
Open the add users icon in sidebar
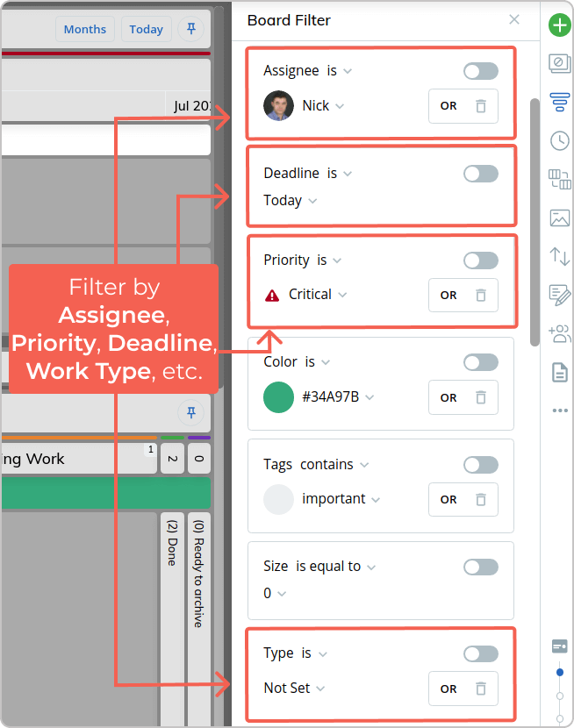[x=560, y=333]
